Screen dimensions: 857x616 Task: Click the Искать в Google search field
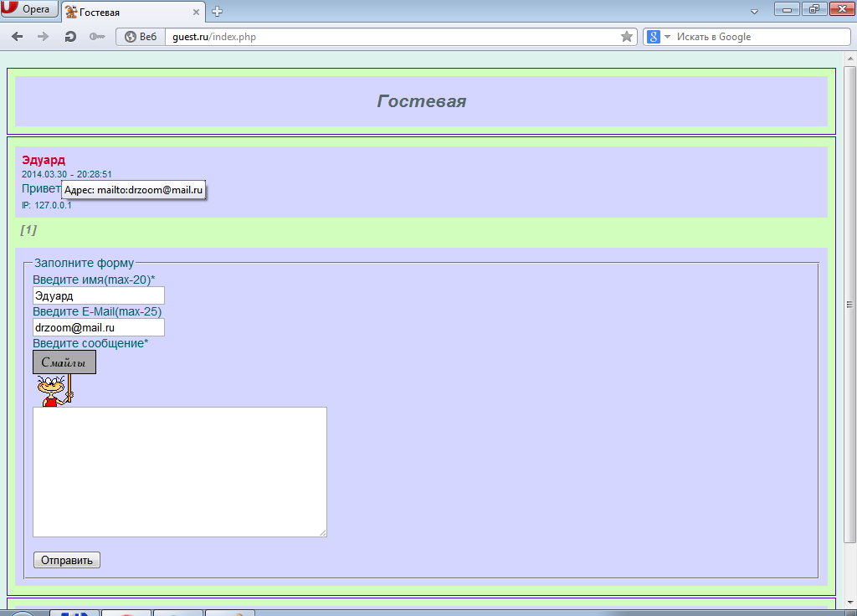[762, 37]
